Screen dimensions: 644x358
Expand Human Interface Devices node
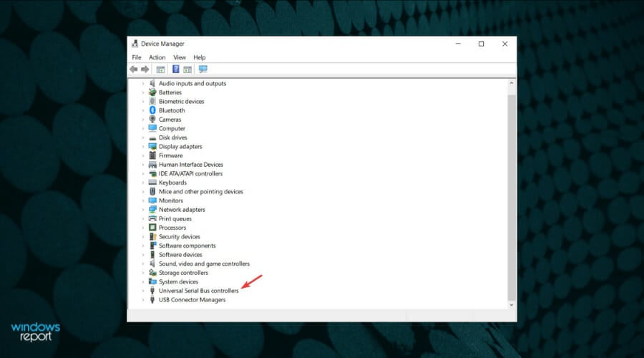point(143,165)
